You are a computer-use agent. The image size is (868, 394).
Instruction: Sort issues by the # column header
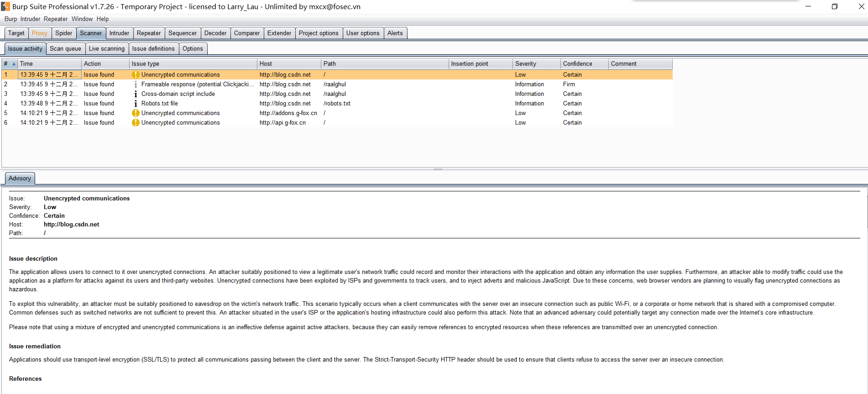coord(10,63)
